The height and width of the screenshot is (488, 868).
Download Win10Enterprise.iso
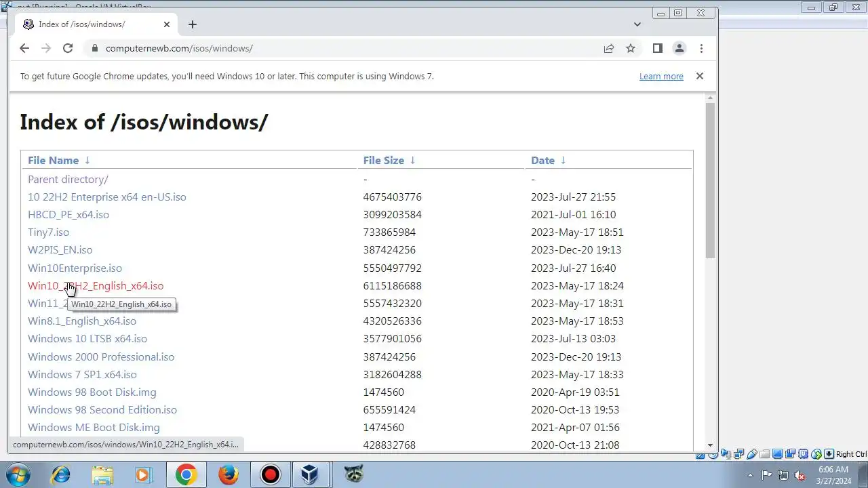tap(75, 268)
